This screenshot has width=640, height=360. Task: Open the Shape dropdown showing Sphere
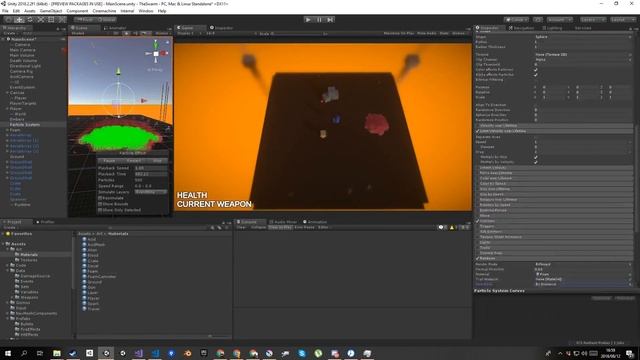click(x=583, y=37)
